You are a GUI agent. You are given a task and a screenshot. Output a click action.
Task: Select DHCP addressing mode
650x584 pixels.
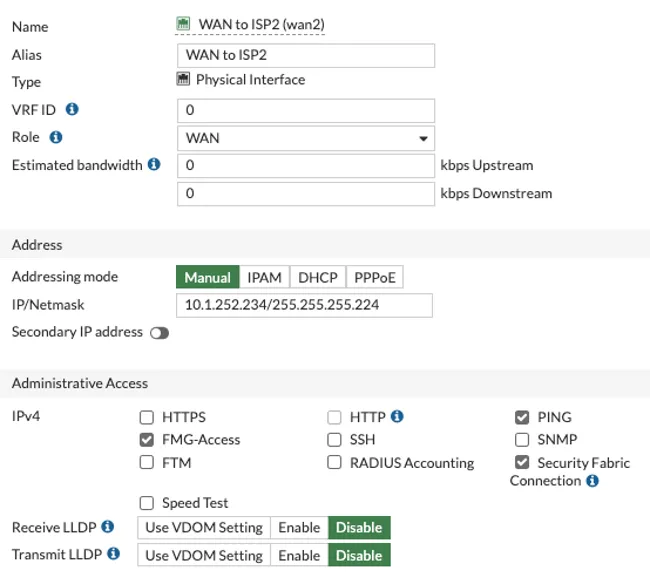[318, 277]
